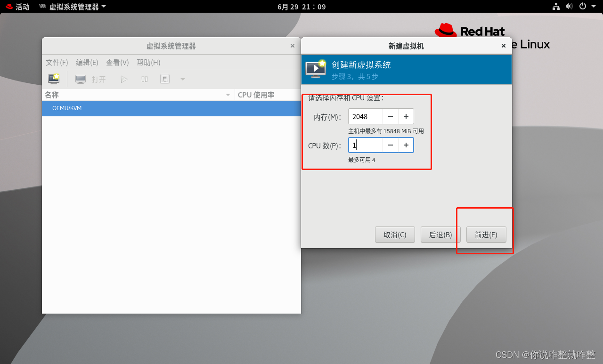Open the 虚拟系统管理器 app menu in top bar
Image resolution: width=603 pixels, height=364 pixels.
click(x=72, y=7)
